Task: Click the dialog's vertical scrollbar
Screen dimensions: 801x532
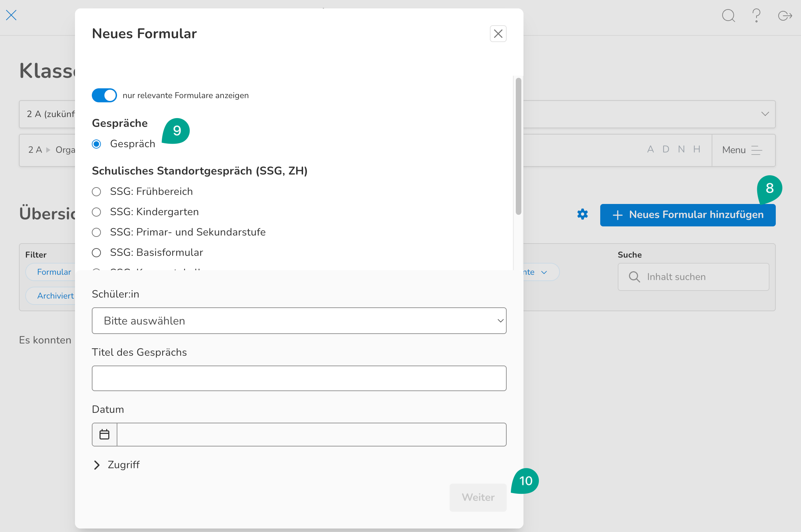Action: point(518,146)
